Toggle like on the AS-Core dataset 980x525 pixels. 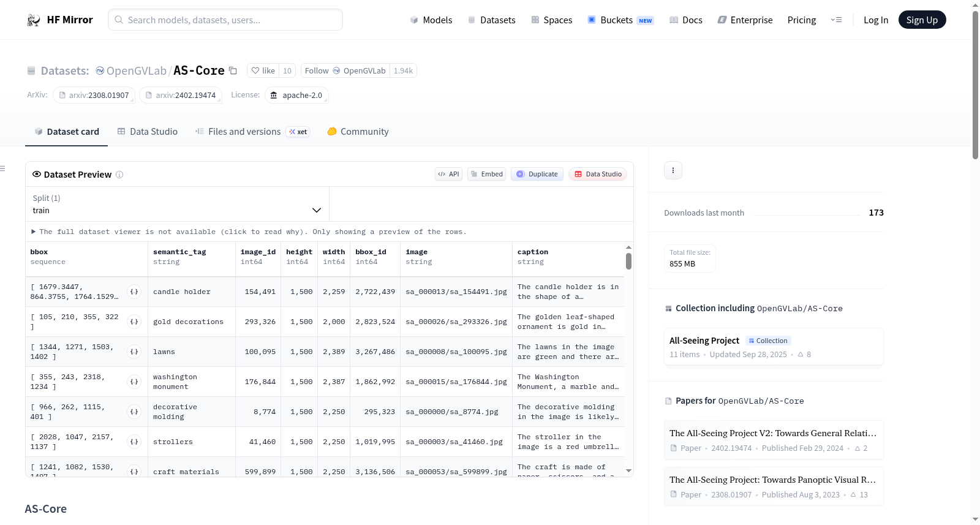263,71
